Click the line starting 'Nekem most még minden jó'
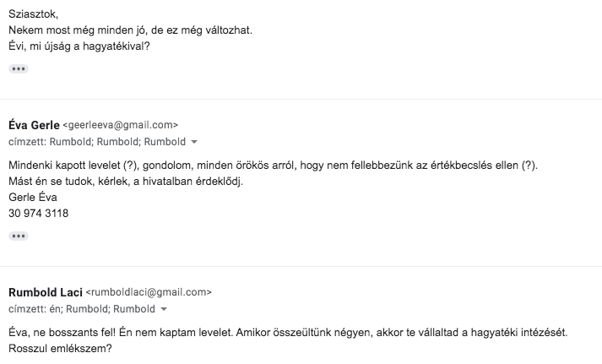Image resolution: width=602 pixels, height=364 pixels. click(130, 30)
